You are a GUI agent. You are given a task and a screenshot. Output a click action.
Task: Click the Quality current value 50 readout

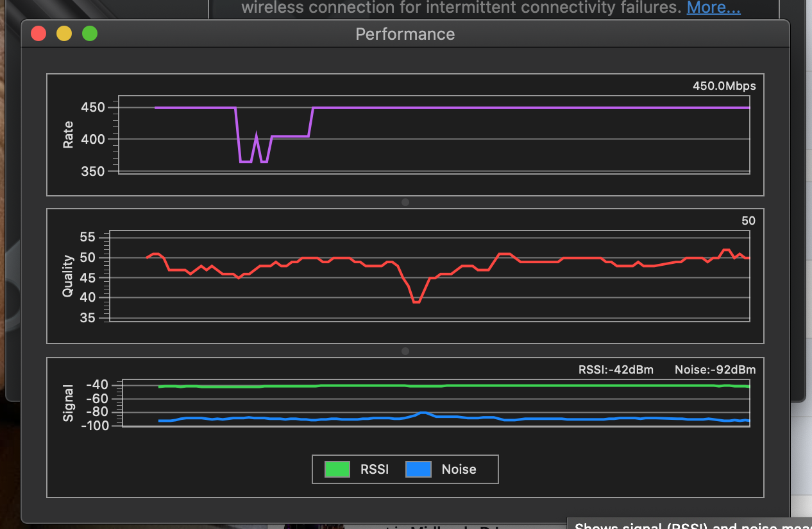coord(748,221)
